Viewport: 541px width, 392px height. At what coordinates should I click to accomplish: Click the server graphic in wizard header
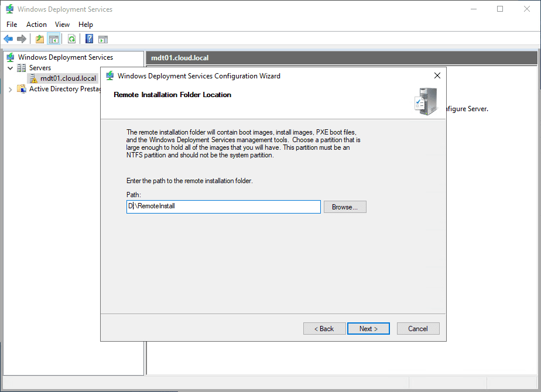point(426,101)
